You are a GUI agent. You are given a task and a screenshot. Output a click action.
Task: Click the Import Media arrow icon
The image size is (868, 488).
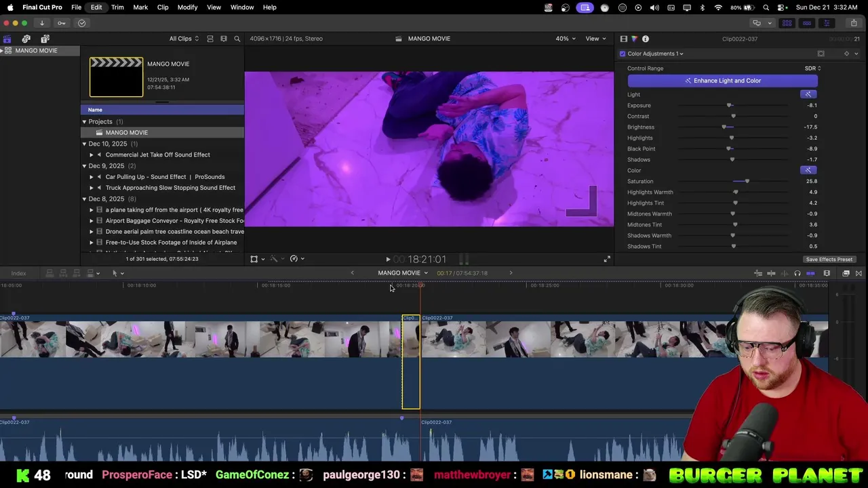click(x=42, y=23)
